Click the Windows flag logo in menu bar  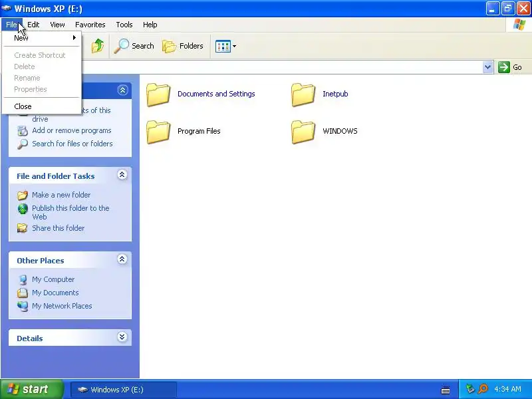tap(519, 25)
